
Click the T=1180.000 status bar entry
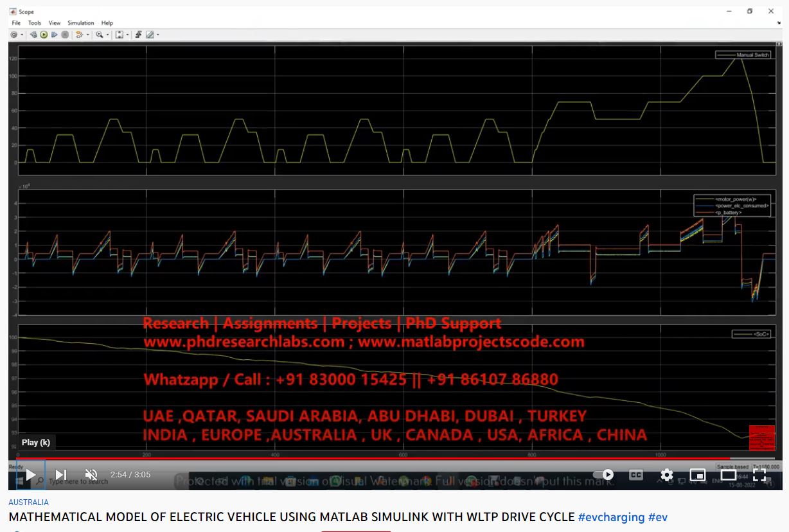(766, 466)
